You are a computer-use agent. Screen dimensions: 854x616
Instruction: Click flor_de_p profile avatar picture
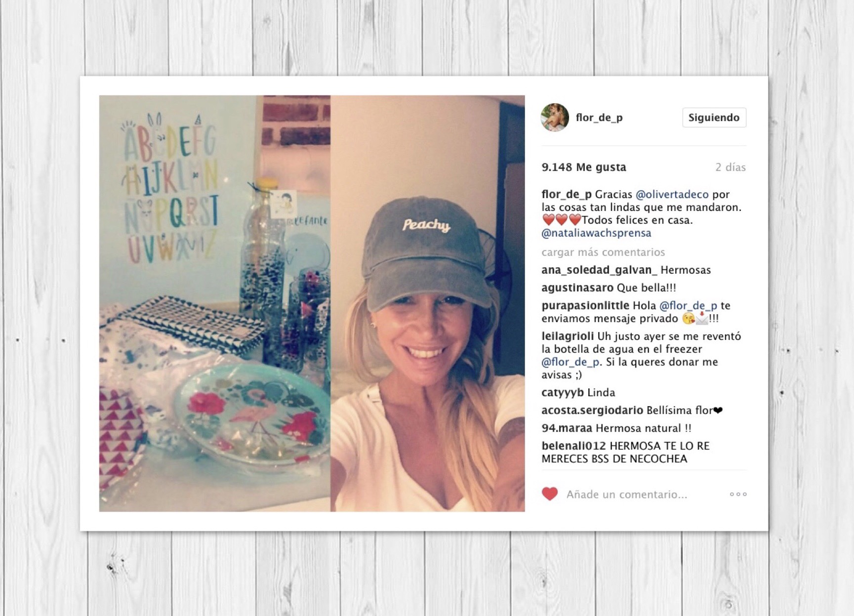click(x=555, y=118)
